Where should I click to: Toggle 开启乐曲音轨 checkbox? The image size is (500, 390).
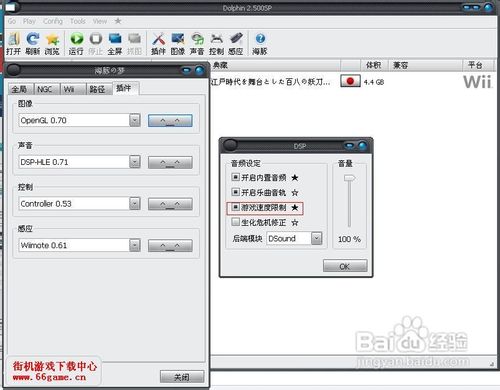pyautogui.click(x=235, y=192)
